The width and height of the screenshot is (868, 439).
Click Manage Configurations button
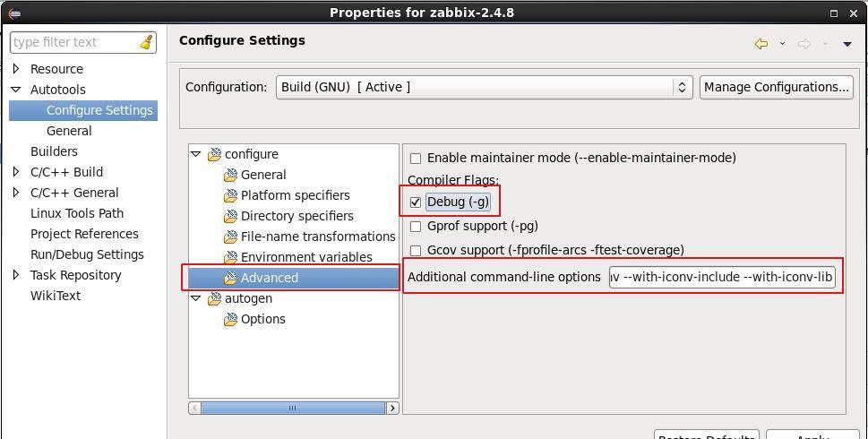[x=776, y=87]
